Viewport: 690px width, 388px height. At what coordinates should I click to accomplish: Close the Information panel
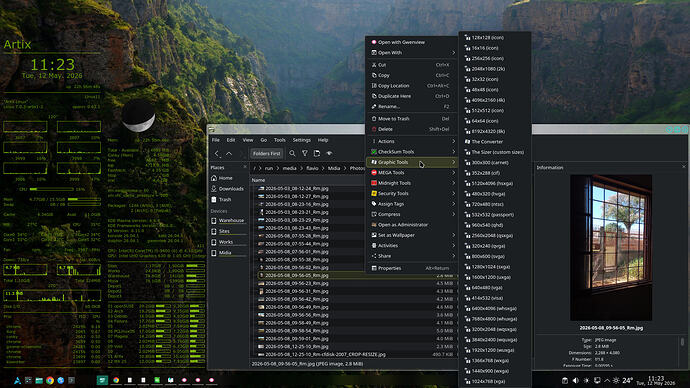(x=684, y=167)
